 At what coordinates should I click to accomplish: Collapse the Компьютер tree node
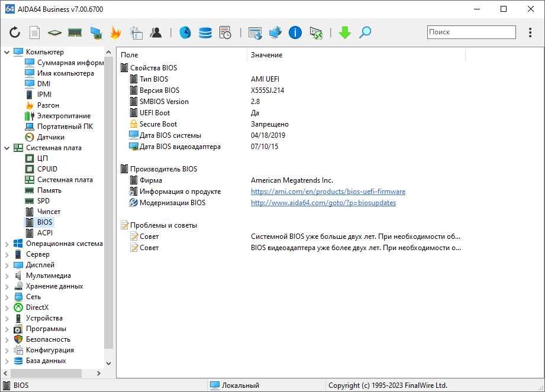coord(7,52)
